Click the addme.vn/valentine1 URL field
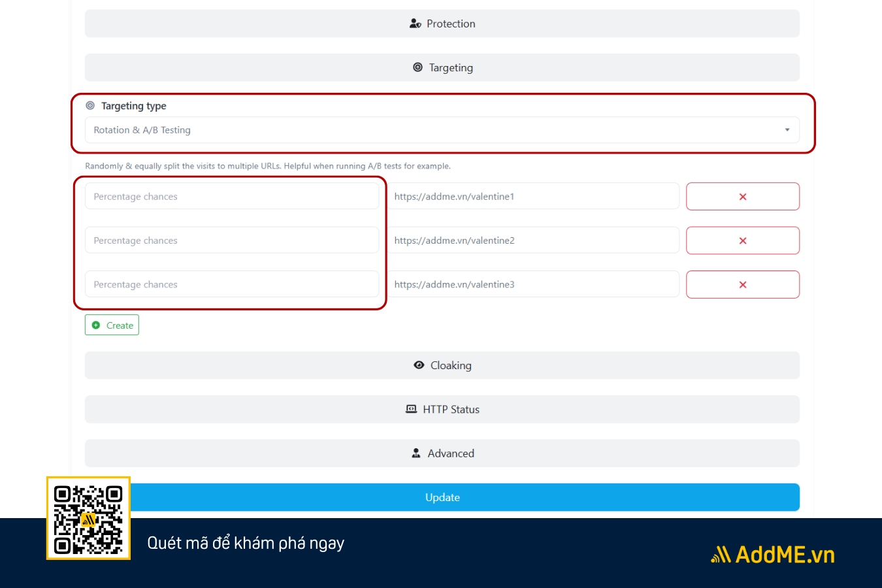Viewport: 882px width, 588px height. [532, 196]
